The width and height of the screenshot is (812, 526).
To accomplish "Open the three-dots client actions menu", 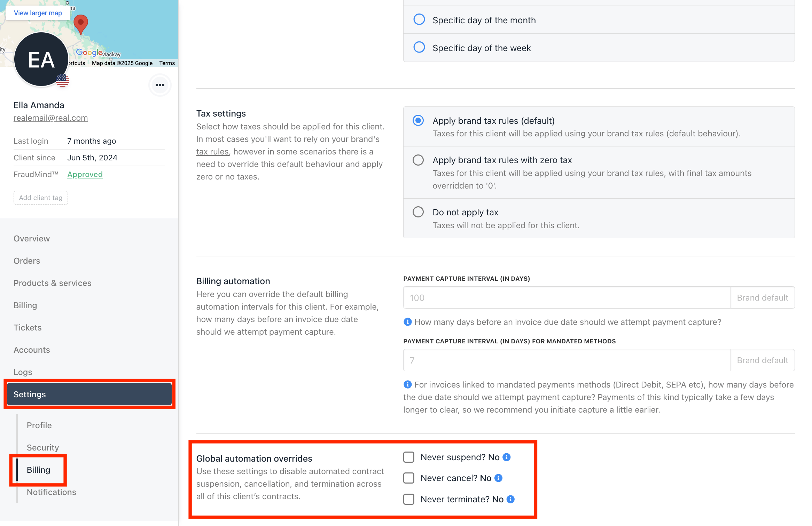I will pos(160,85).
